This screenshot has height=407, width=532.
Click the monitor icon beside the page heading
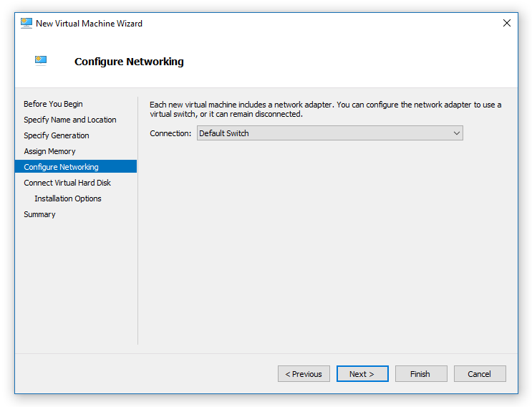(41, 61)
